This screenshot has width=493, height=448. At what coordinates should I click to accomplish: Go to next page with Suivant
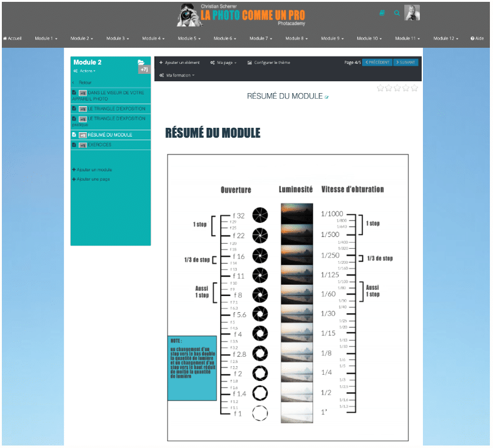406,62
